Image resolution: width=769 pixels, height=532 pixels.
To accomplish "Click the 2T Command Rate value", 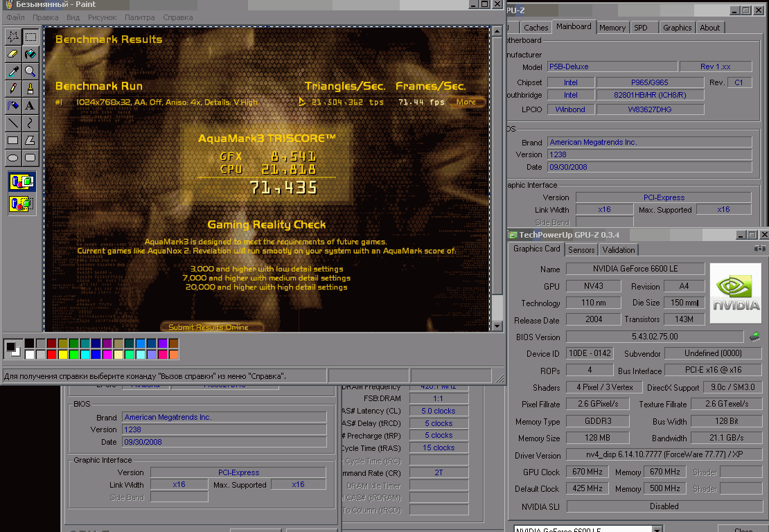I will pos(439,472).
